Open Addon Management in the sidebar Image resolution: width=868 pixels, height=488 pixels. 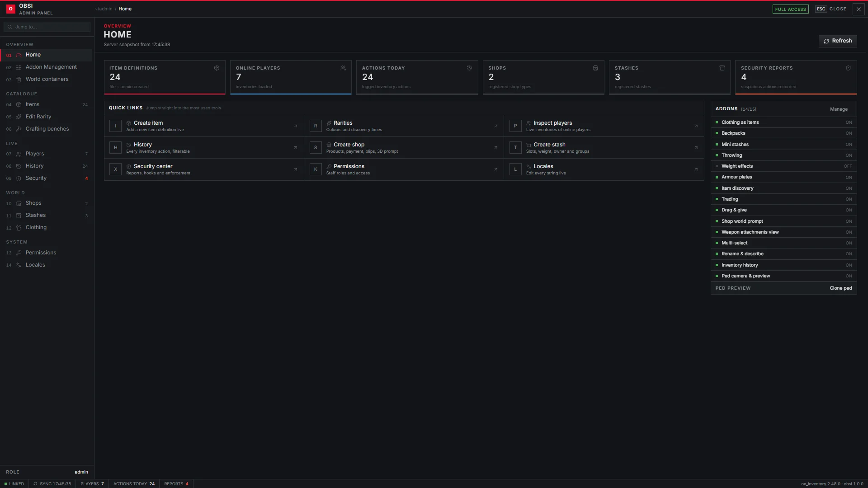pyautogui.click(x=46, y=67)
